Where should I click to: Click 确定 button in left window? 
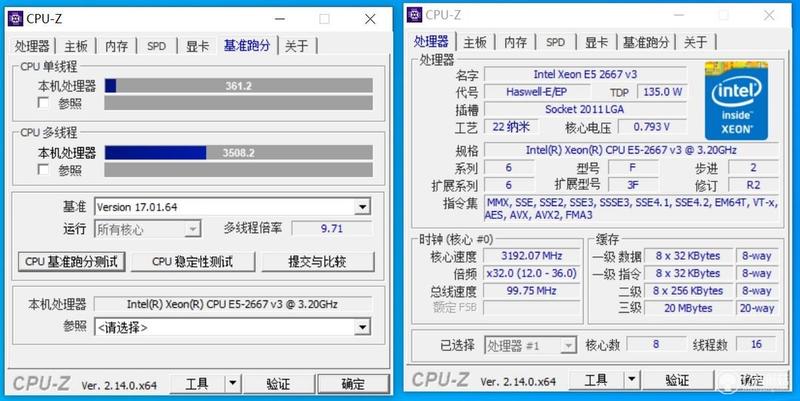353,383
